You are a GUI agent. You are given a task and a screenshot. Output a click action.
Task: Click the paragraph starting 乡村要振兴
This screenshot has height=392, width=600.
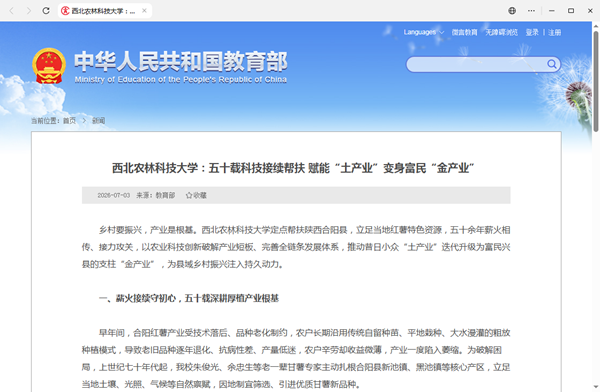pos(296,247)
